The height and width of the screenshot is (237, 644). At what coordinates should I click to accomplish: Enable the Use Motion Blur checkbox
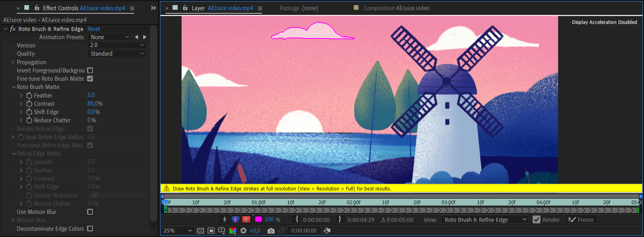click(90, 212)
